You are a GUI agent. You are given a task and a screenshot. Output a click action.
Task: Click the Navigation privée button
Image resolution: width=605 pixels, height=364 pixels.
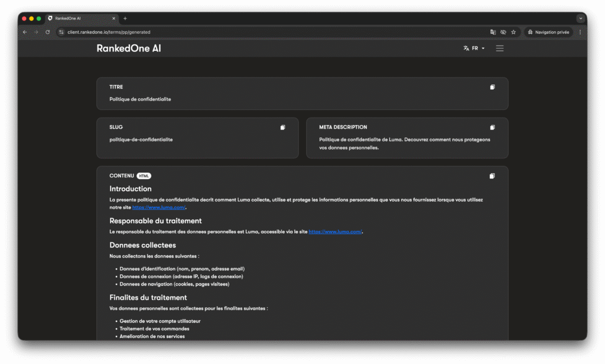pos(548,32)
